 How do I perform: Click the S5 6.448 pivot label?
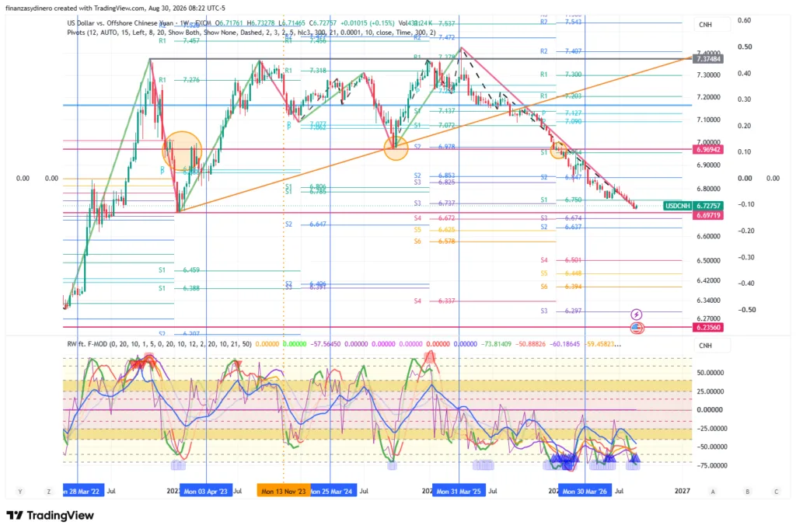[x=561, y=273]
